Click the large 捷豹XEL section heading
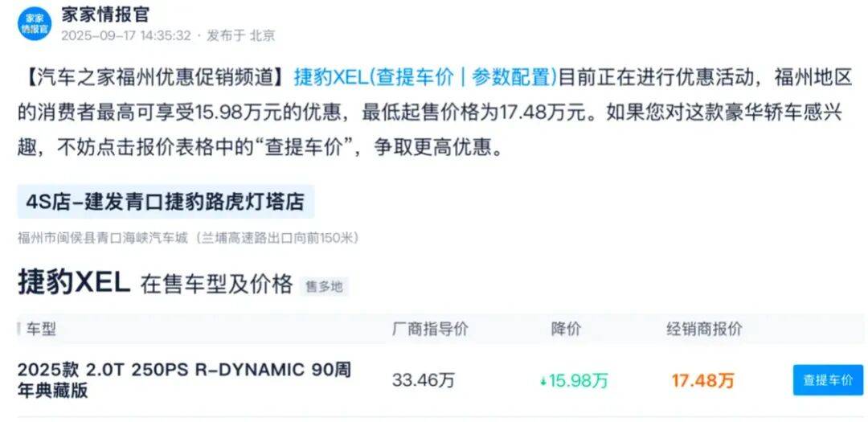The height and width of the screenshot is (422, 868). click(x=74, y=282)
